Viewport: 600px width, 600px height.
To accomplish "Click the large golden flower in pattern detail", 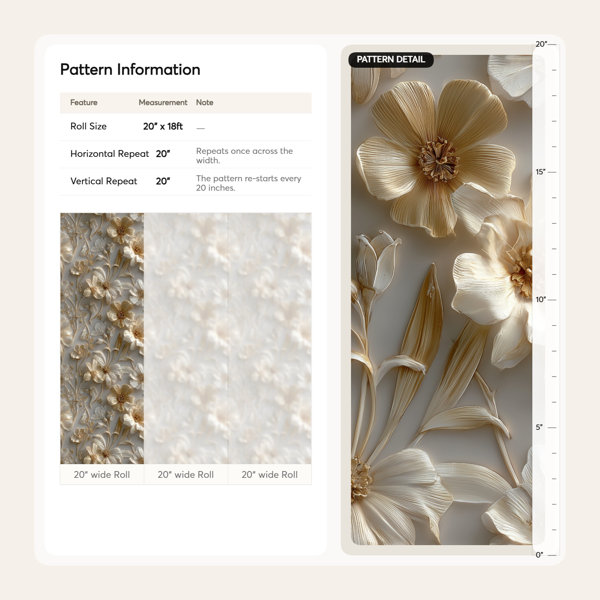I will 435,158.
